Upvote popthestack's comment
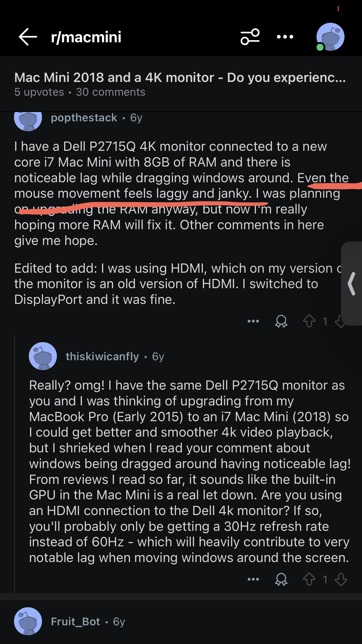362x644 pixels. [x=309, y=321]
